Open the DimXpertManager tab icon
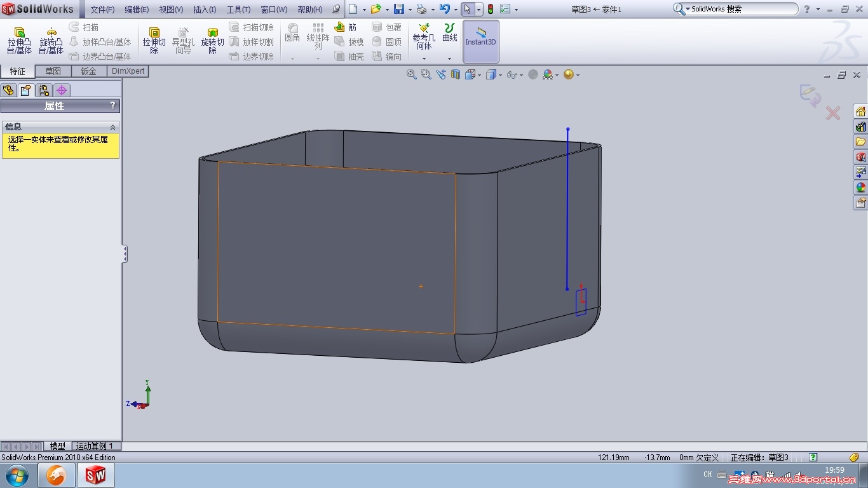The width and height of the screenshot is (868, 488). [62, 90]
